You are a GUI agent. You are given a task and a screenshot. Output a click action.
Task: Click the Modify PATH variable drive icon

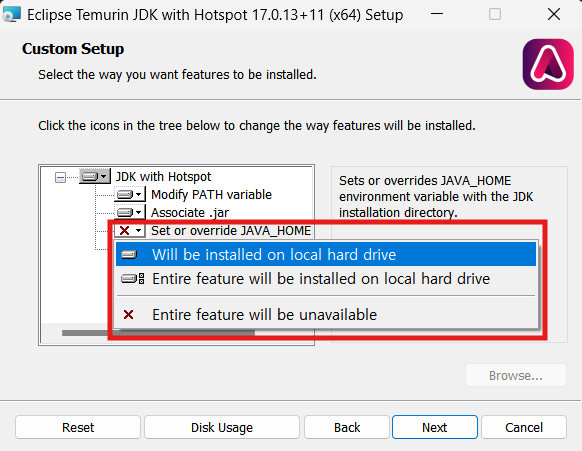click(x=125, y=194)
